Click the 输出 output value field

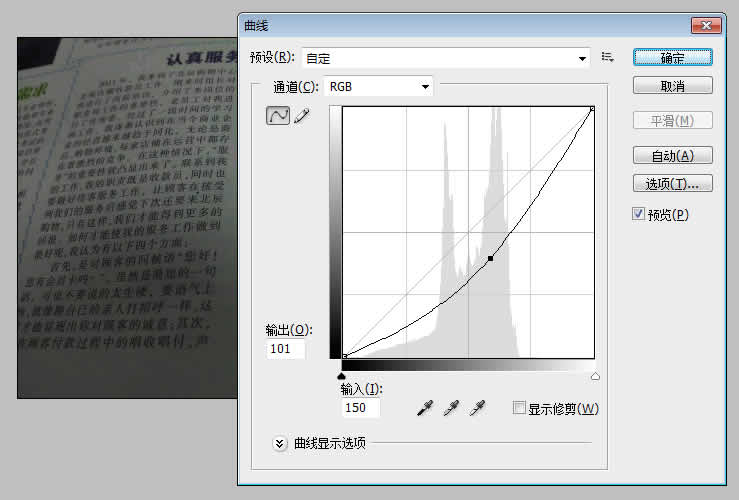[x=286, y=349]
